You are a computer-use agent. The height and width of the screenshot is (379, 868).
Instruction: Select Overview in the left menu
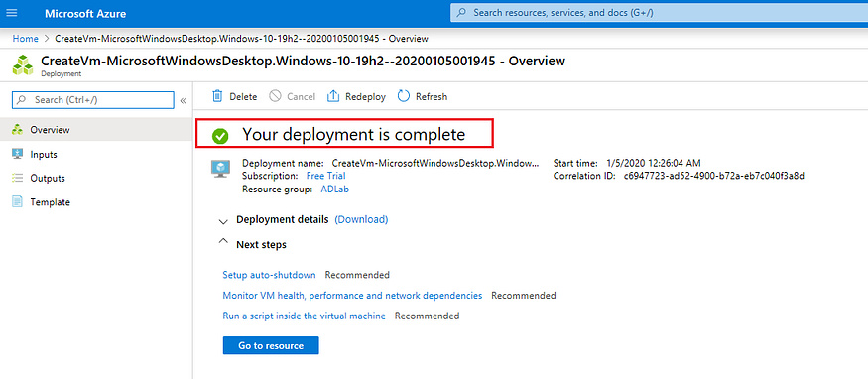[96, 130]
